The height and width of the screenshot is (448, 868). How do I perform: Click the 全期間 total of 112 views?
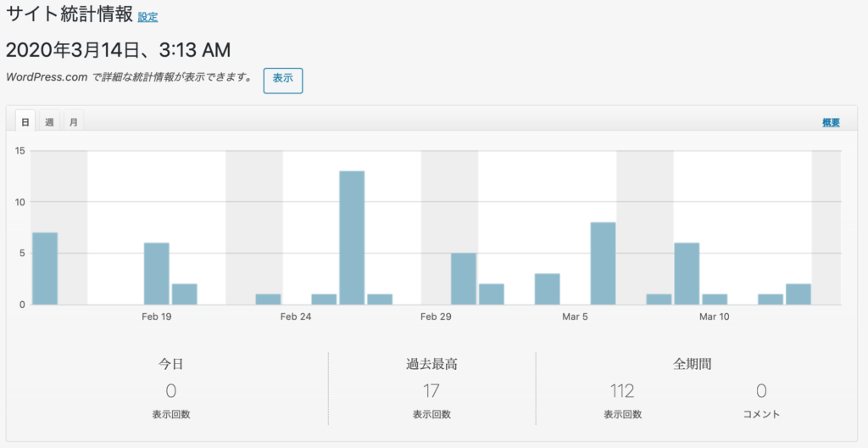pos(622,391)
